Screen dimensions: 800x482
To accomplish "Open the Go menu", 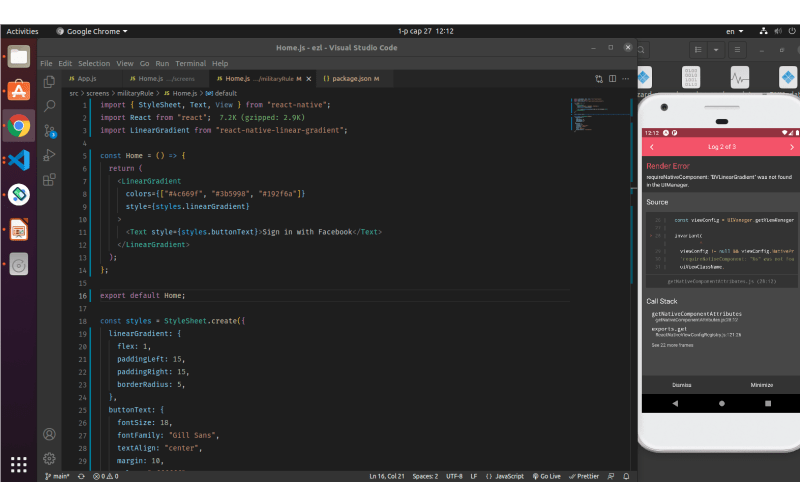I will (x=144, y=63).
